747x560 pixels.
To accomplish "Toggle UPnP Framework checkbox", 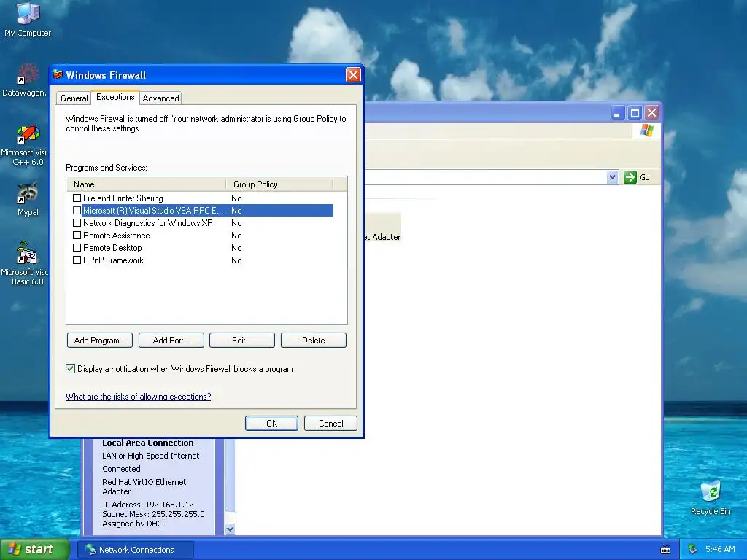I will [77, 260].
